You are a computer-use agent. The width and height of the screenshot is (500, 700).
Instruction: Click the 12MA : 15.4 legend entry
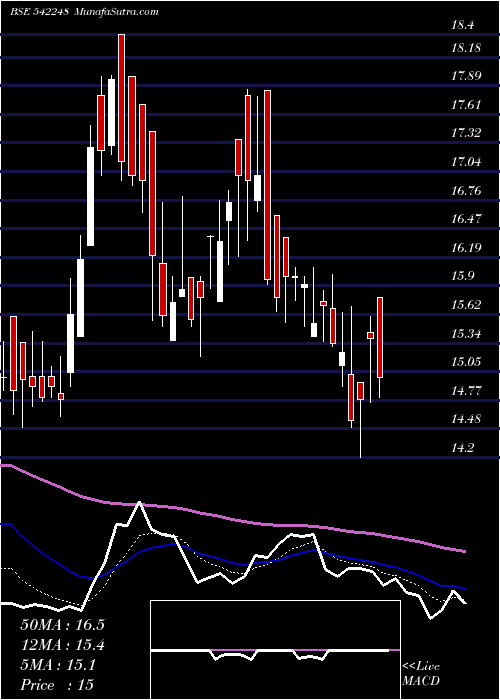point(62,645)
